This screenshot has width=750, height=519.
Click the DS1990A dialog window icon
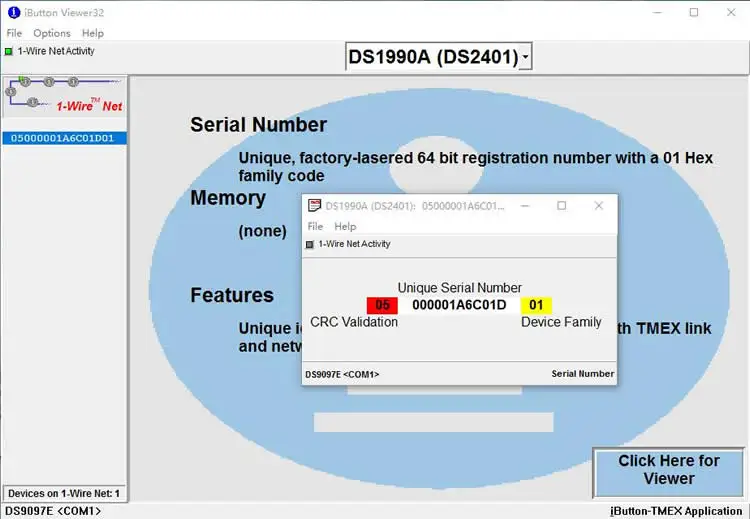click(314, 206)
